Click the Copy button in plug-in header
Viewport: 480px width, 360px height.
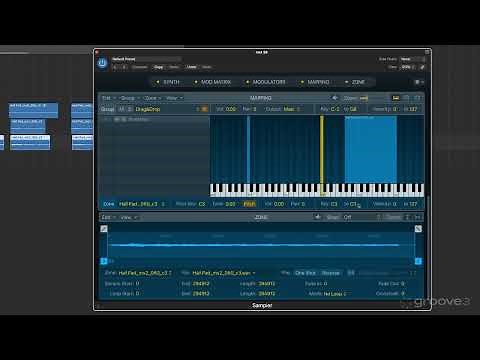pyautogui.click(x=159, y=67)
